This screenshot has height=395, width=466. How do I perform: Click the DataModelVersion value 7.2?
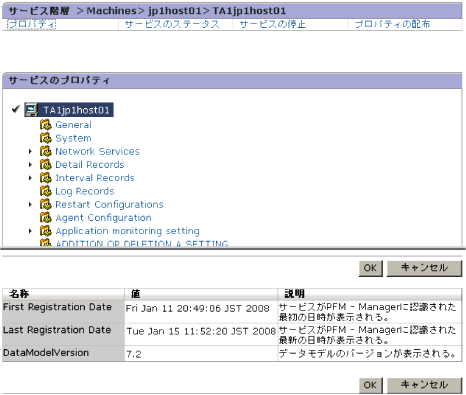[x=134, y=354]
